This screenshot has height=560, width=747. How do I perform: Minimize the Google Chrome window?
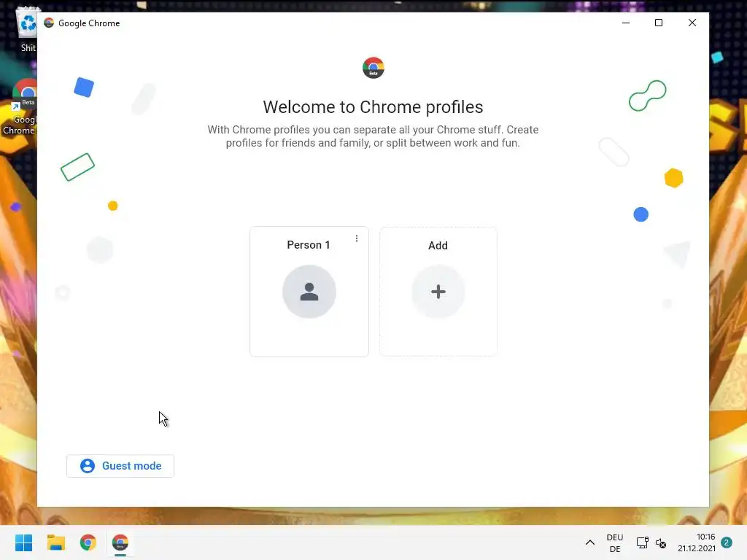click(x=626, y=23)
